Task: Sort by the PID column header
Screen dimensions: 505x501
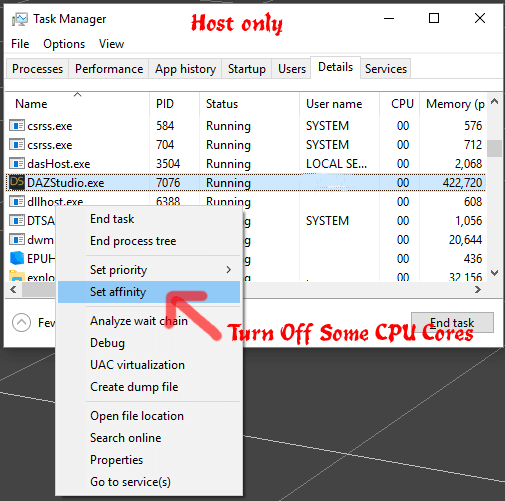Action: point(174,104)
